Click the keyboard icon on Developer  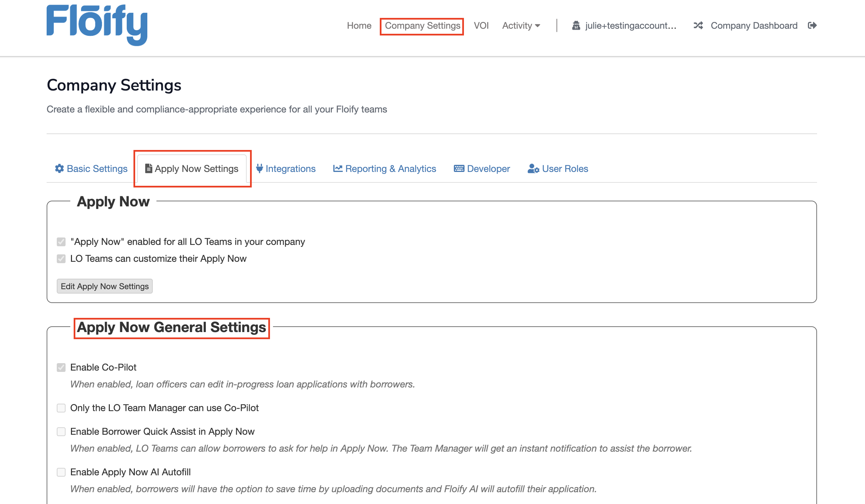[459, 169]
